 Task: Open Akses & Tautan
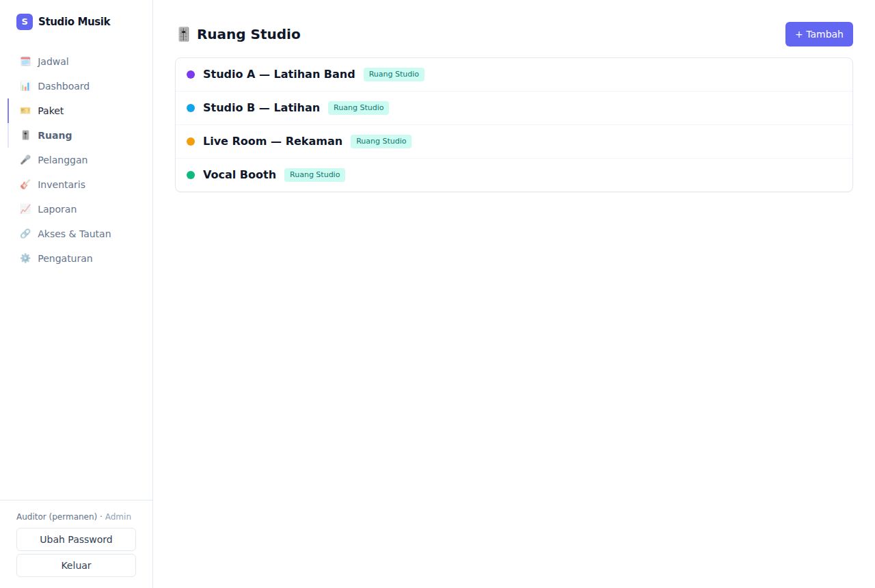[76, 234]
